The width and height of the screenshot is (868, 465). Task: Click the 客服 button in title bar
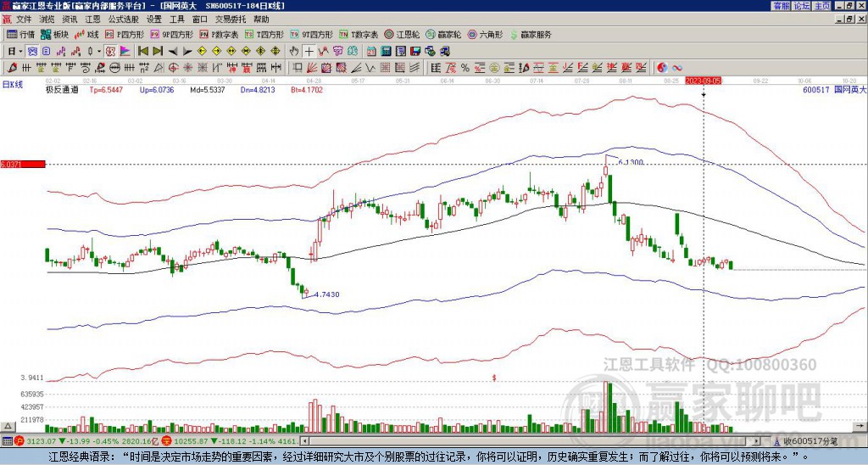781,6
